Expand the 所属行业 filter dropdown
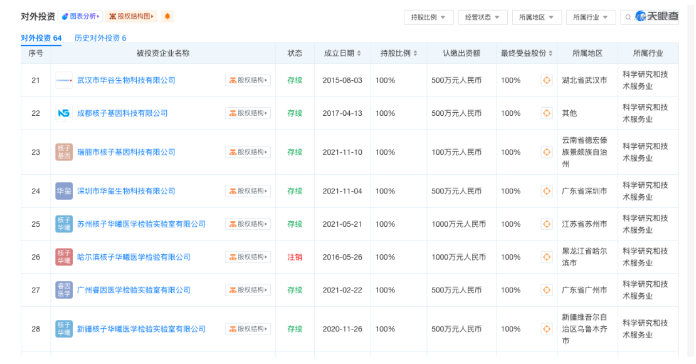The image size is (696, 364). [591, 17]
